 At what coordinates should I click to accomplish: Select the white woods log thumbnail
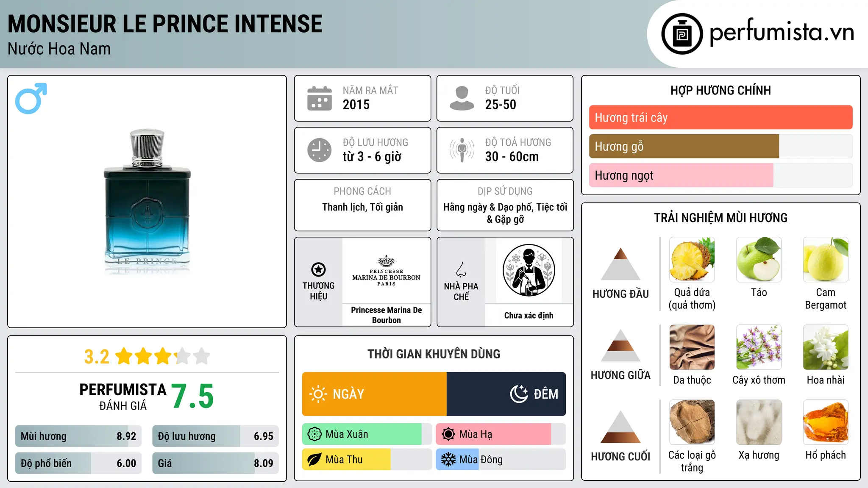click(x=692, y=422)
